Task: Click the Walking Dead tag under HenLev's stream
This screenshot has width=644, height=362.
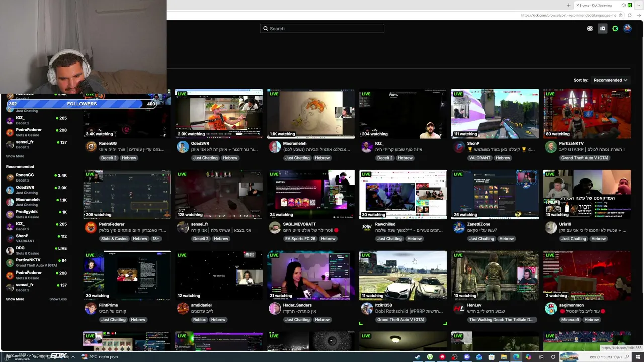Action: [501, 320]
